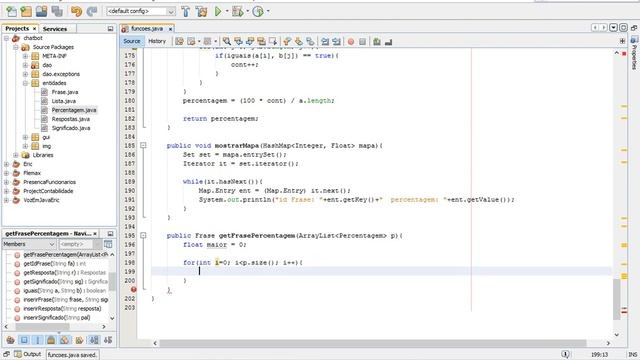Toggle Sort by Source in Navigator
The image size is (640, 360).
point(108,340)
